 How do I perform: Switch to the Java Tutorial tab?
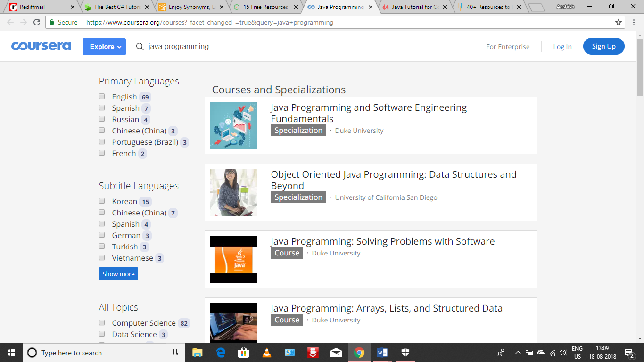tap(414, 7)
